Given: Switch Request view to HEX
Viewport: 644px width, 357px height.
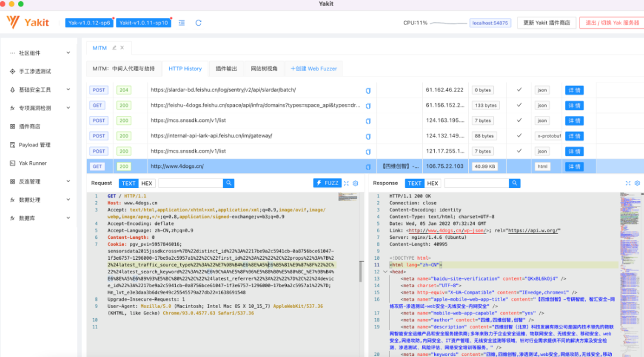Looking at the screenshot, I should coord(147,183).
